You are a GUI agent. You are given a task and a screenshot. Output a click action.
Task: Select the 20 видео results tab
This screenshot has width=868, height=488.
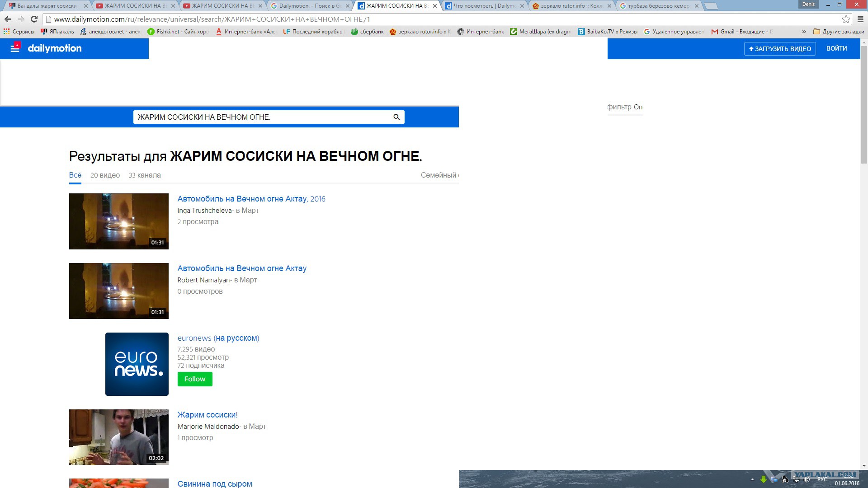[105, 175]
